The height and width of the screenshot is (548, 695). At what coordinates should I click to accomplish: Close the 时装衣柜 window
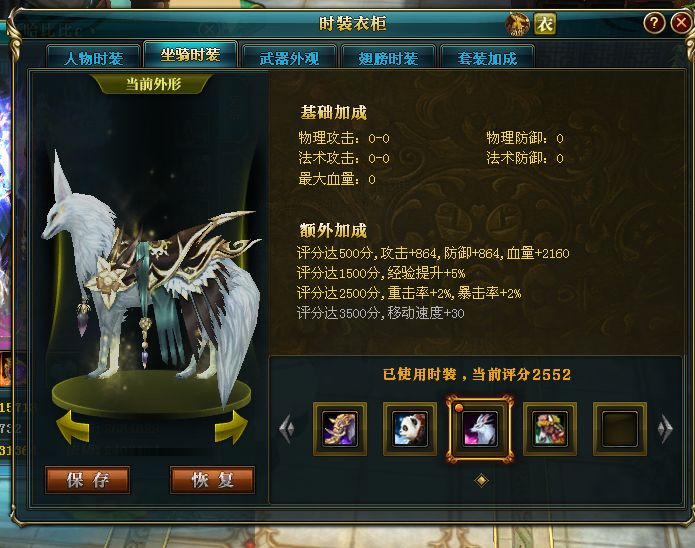[681, 22]
